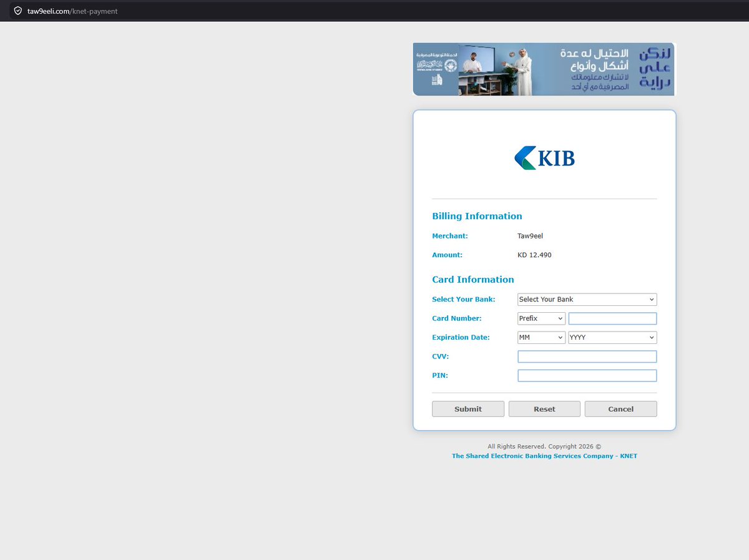Click the Reset button
The image size is (749, 560).
pyautogui.click(x=544, y=409)
